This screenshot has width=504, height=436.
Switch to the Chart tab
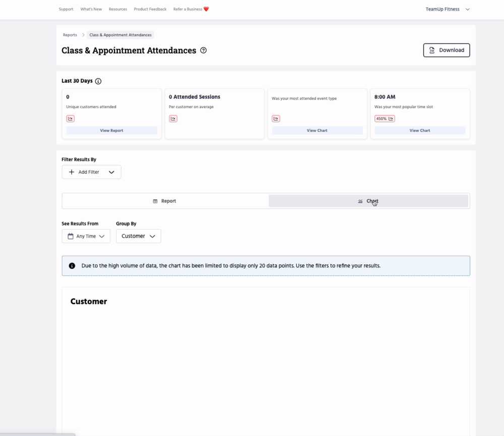pos(368,201)
